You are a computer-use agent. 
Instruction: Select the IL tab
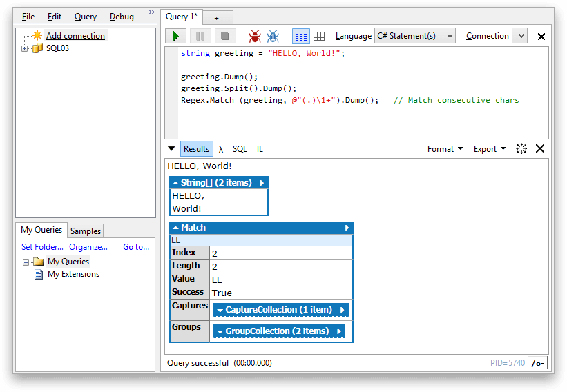(x=260, y=149)
